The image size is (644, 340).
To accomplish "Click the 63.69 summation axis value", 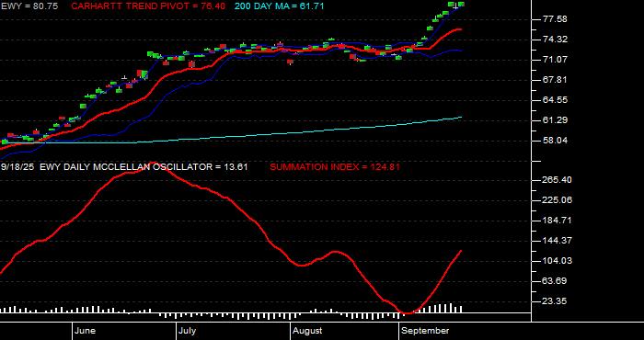I will click(x=555, y=281).
